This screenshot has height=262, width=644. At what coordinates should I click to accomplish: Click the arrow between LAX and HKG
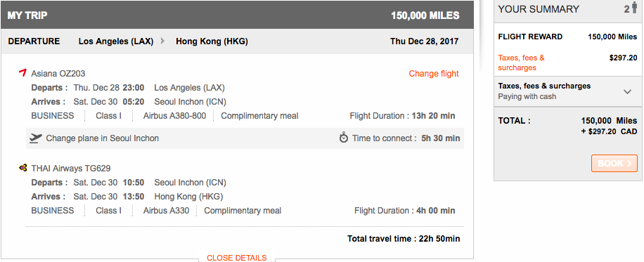(x=162, y=41)
